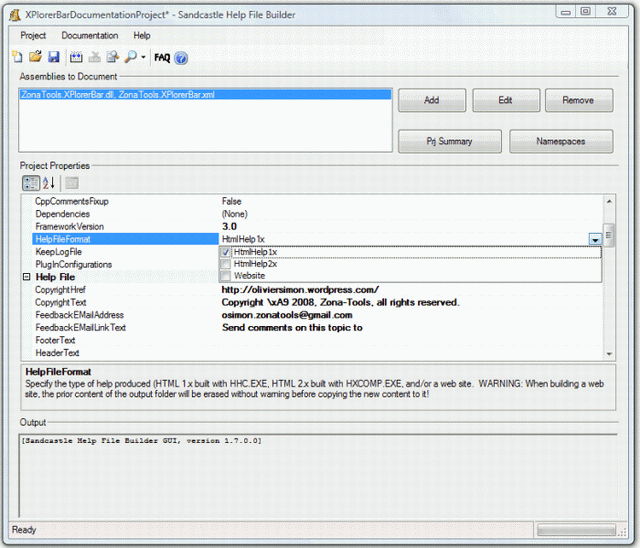Screen dimensions: 640x548
Task: Open a project with the folder icon
Action: click(36, 57)
